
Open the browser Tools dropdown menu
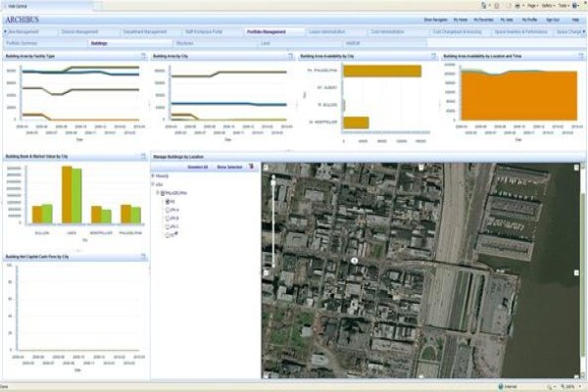click(563, 6)
